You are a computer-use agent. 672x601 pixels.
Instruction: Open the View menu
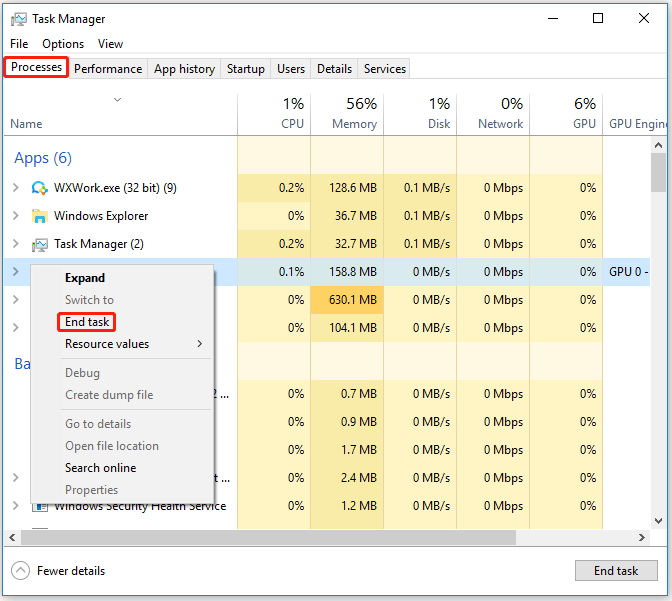tap(110, 44)
